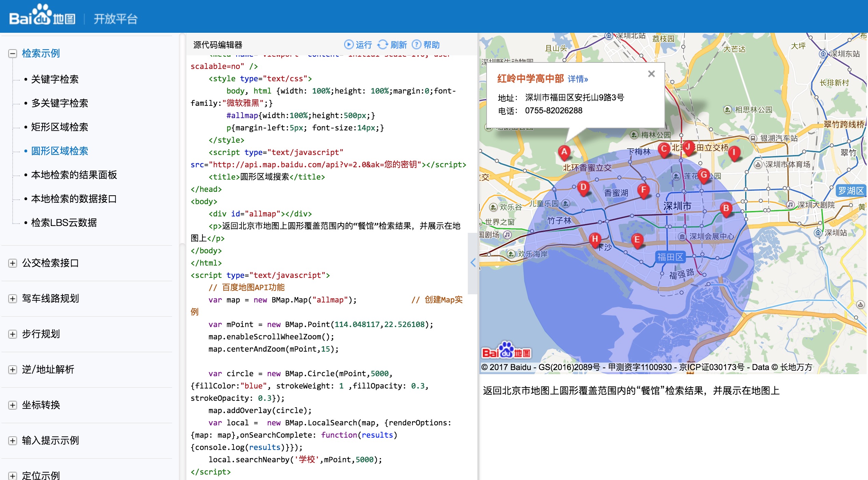Select 矩形区域检索 example
This screenshot has height=480, width=868.
[x=59, y=127]
